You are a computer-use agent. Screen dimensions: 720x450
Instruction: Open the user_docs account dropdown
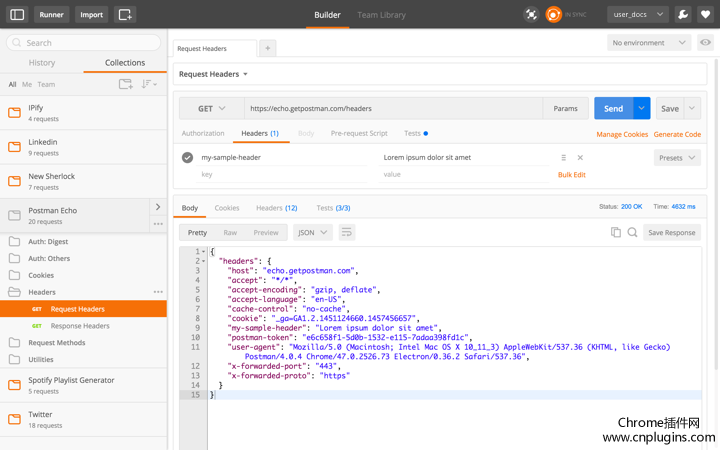tap(638, 15)
